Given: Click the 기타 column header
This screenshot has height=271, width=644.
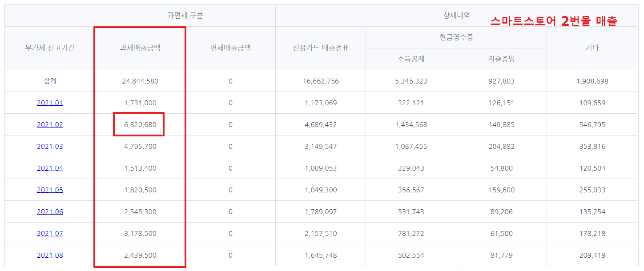Looking at the screenshot, I should pos(592,48).
